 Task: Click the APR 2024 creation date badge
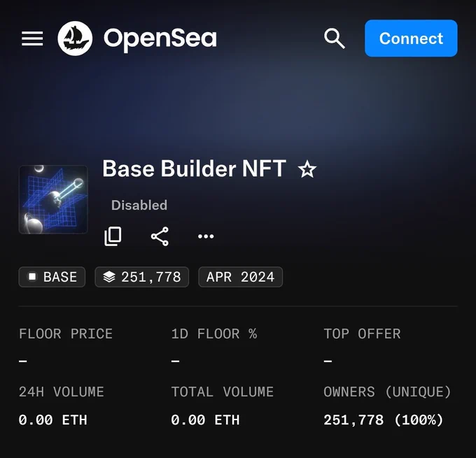pyautogui.click(x=240, y=277)
